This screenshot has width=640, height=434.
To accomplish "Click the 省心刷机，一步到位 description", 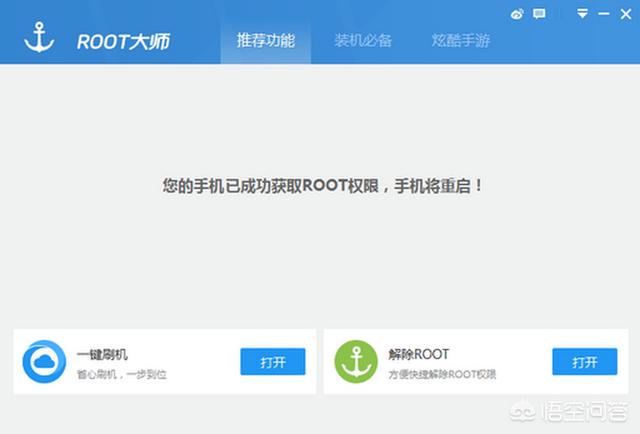I will coord(122,374).
